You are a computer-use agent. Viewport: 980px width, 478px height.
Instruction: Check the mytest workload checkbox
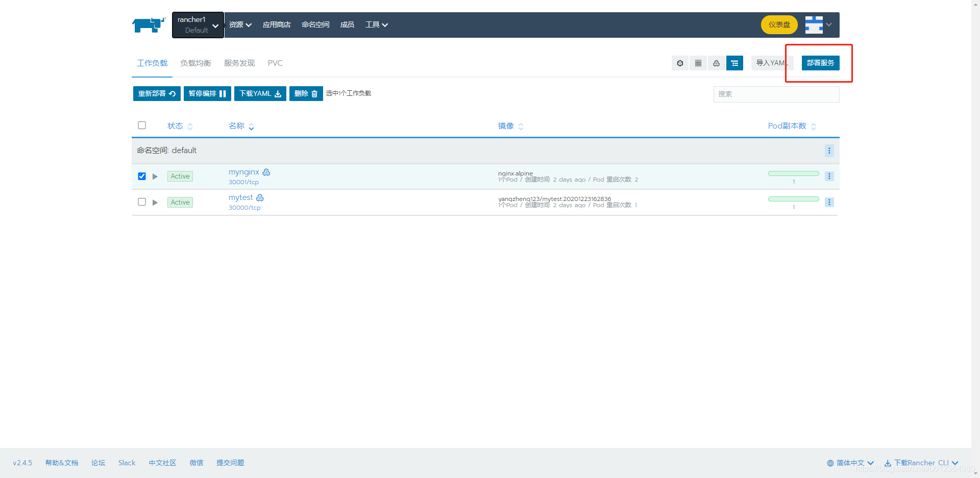[x=142, y=202]
